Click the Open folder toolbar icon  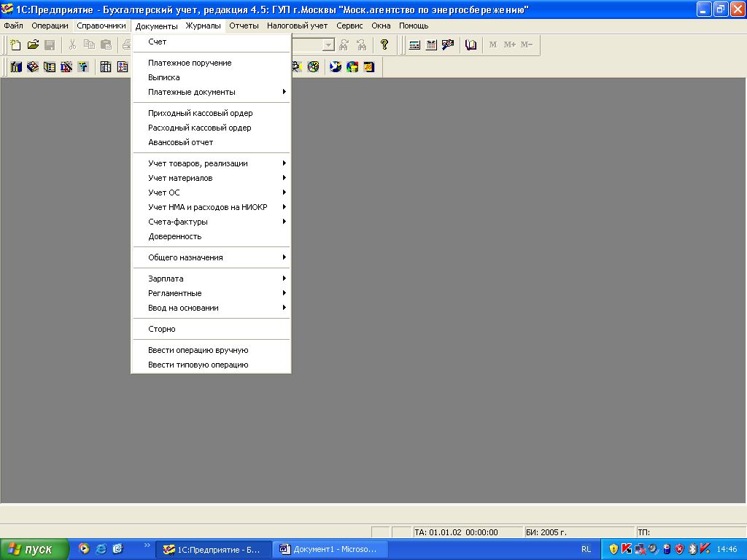(33, 44)
